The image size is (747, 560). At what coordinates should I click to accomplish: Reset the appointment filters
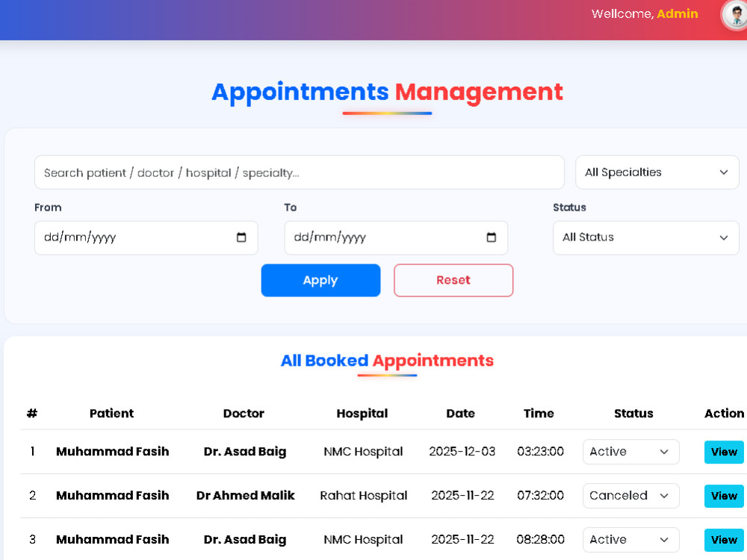coord(453,280)
